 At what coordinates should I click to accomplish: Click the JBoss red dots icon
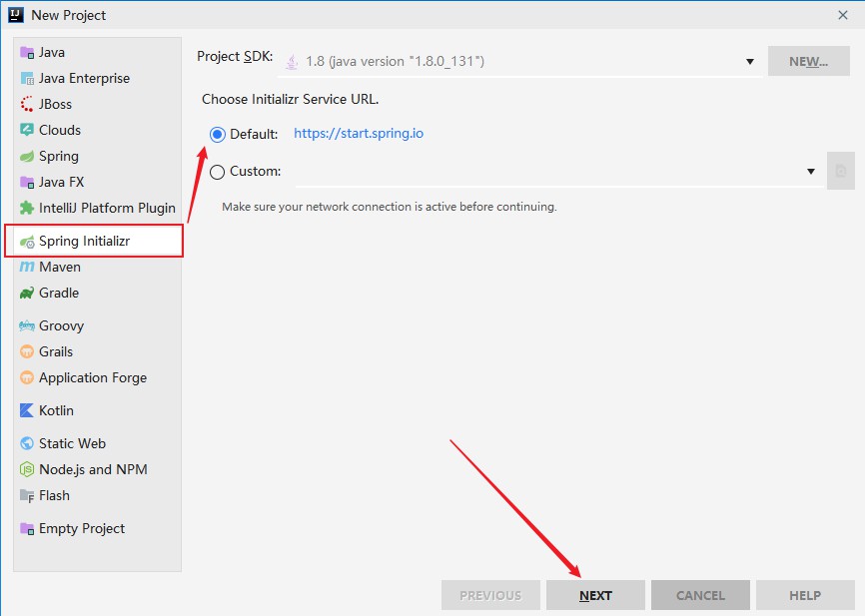[x=27, y=104]
